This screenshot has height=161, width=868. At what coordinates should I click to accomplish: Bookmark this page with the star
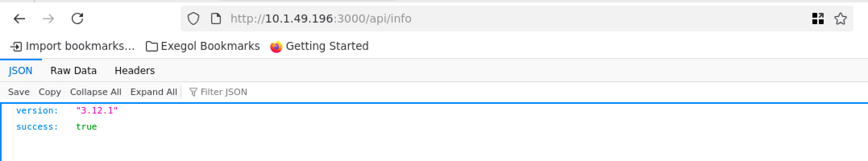[841, 19]
